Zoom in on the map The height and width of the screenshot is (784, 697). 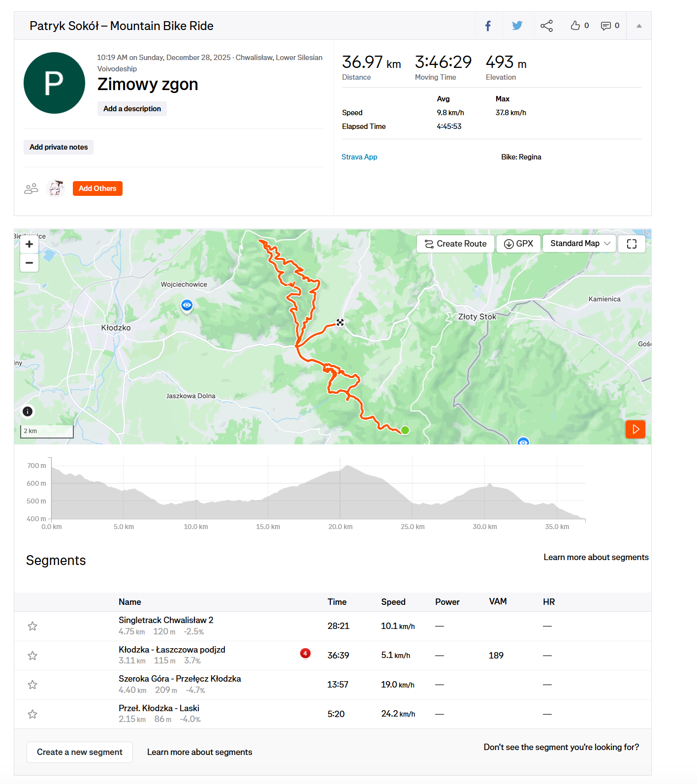(30, 244)
